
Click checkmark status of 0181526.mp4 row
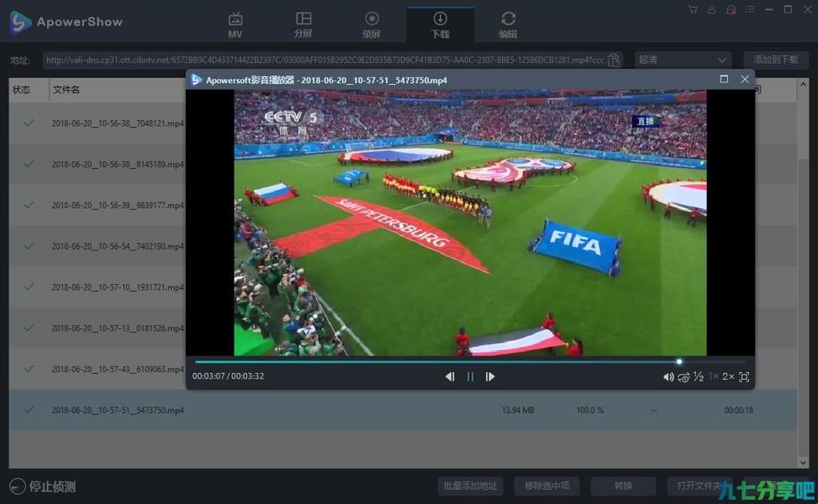tap(29, 328)
